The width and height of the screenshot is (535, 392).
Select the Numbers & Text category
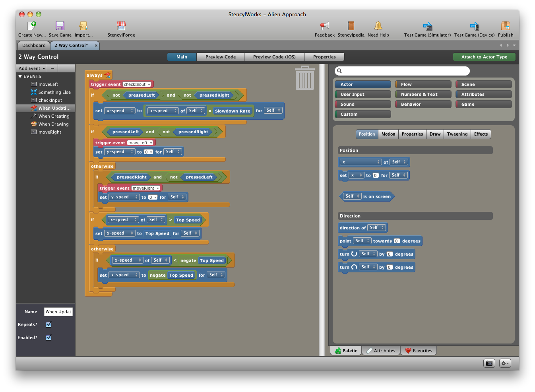[x=423, y=94]
